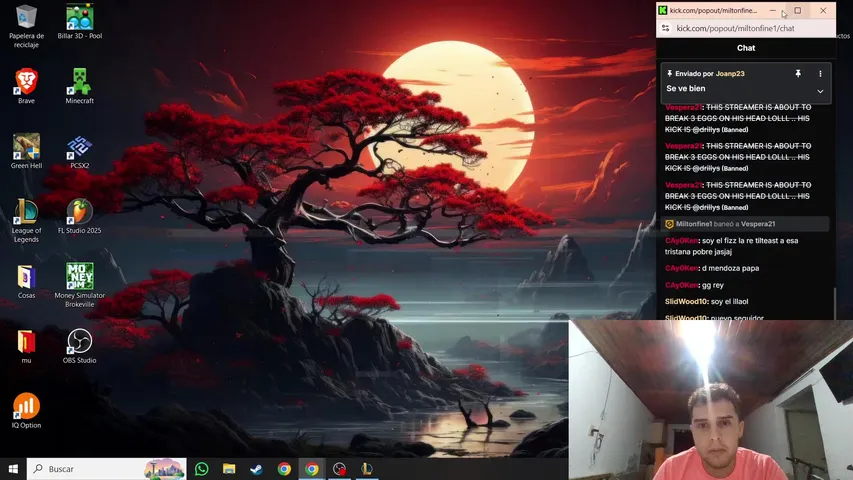
Task: Open first Chrome icon in taskbar
Action: [284, 469]
